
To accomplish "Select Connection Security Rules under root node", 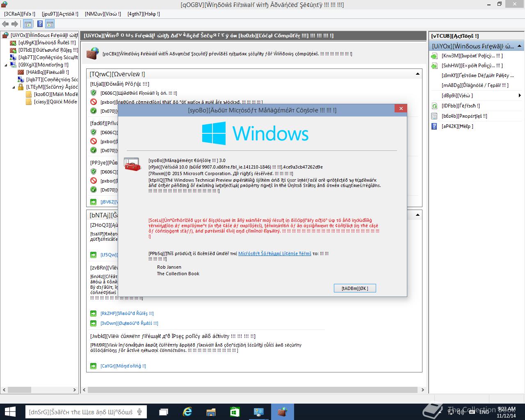I will click(44, 57).
